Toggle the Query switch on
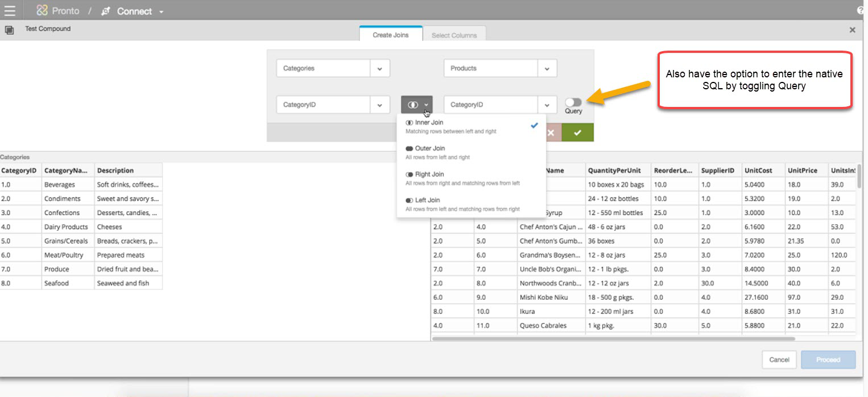 (x=573, y=102)
